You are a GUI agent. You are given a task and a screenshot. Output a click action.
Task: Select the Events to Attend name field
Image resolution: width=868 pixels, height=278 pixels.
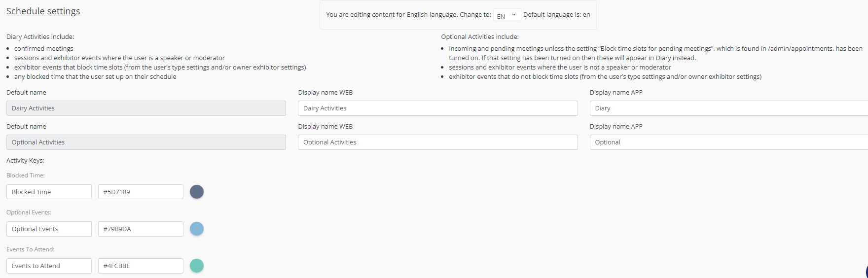coord(49,266)
